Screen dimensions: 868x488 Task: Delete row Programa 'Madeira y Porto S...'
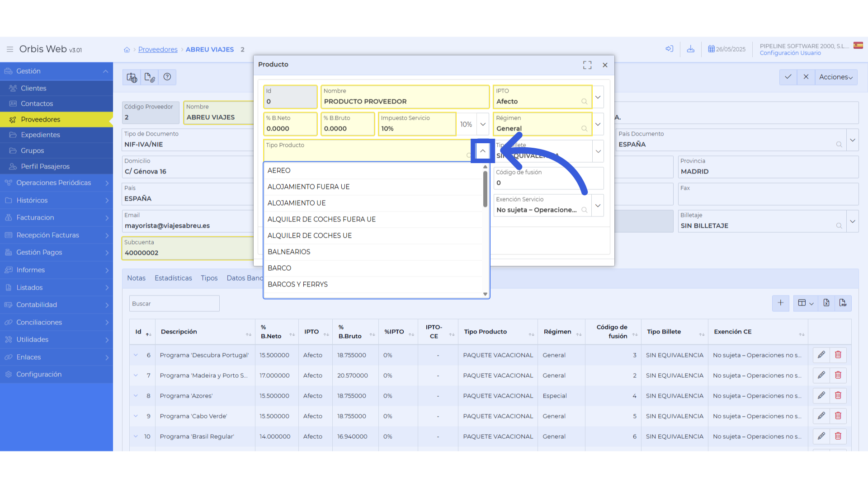(838, 375)
